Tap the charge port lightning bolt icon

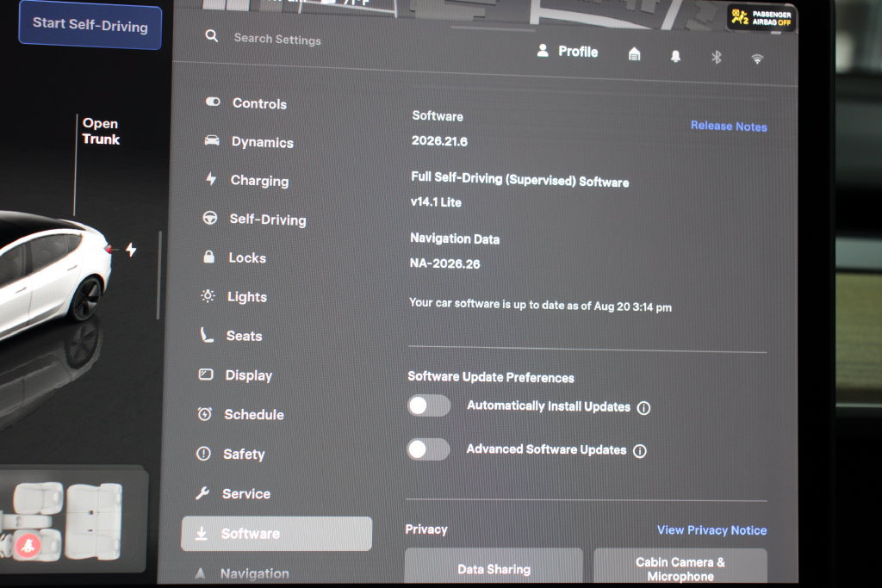(131, 249)
